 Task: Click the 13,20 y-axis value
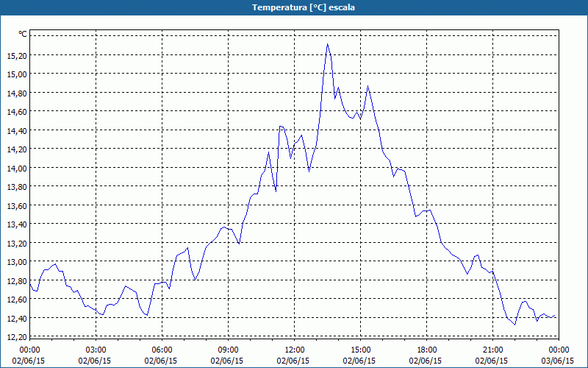tap(17, 244)
